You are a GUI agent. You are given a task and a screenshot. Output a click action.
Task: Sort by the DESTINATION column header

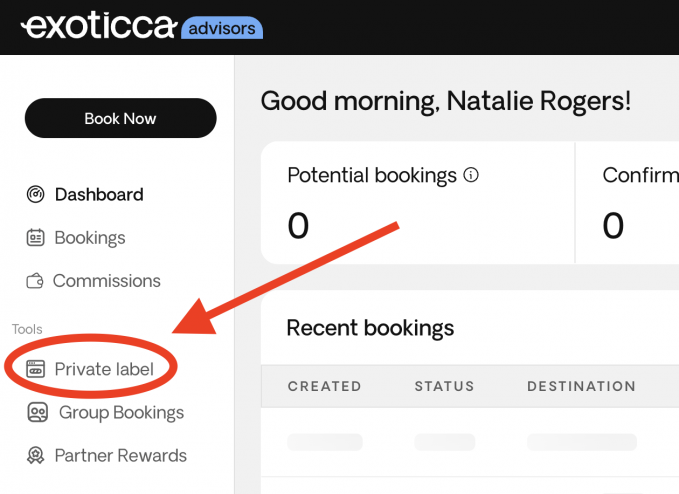[581, 386]
